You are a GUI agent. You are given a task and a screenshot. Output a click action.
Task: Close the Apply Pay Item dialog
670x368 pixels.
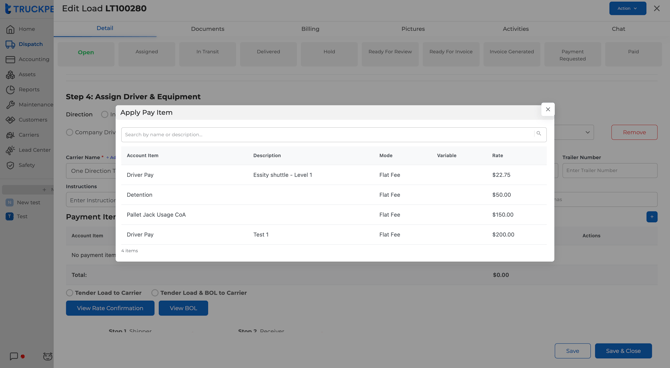pyautogui.click(x=548, y=109)
